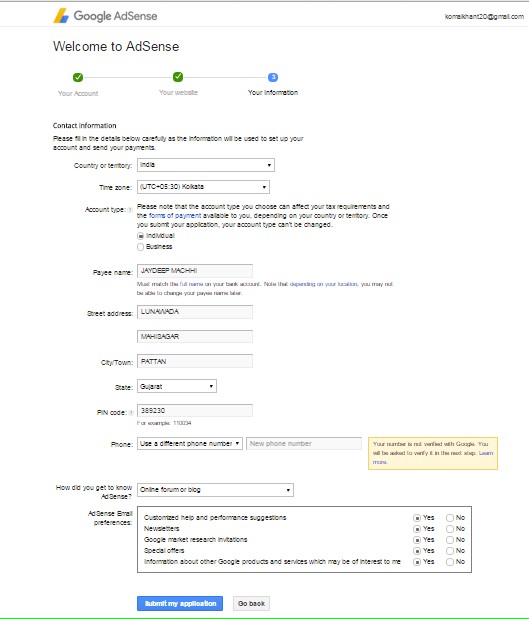Select the Individual account type

point(140,236)
